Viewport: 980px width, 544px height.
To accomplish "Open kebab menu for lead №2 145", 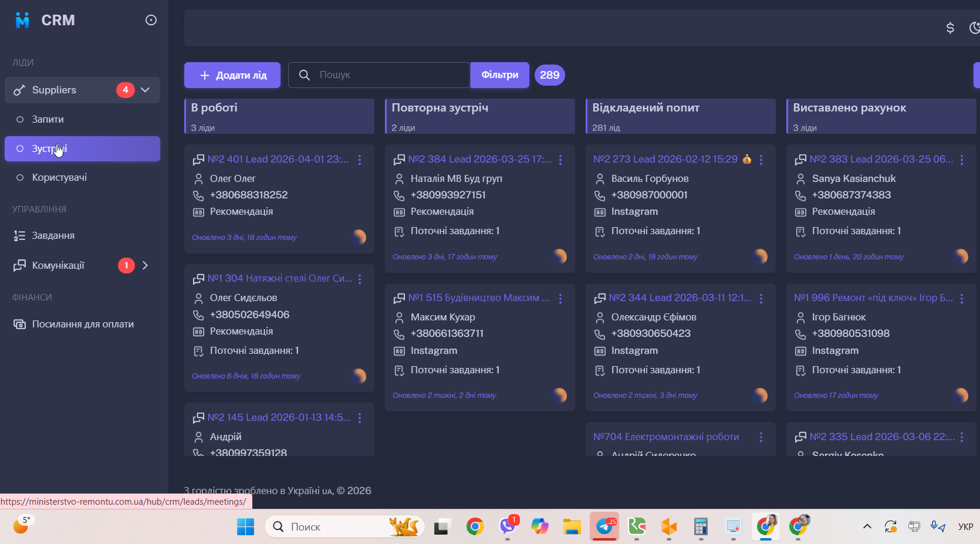I will pos(360,418).
